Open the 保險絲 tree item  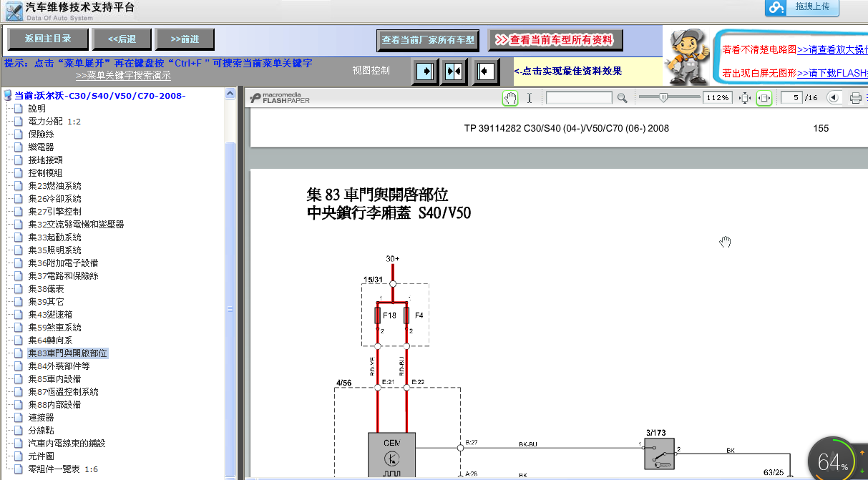41,134
